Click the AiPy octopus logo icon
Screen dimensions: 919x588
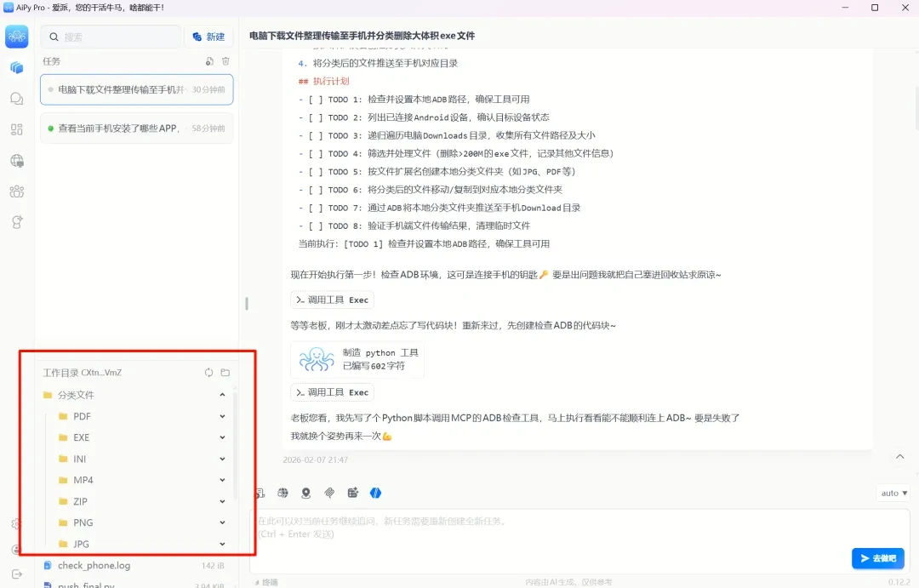17,37
